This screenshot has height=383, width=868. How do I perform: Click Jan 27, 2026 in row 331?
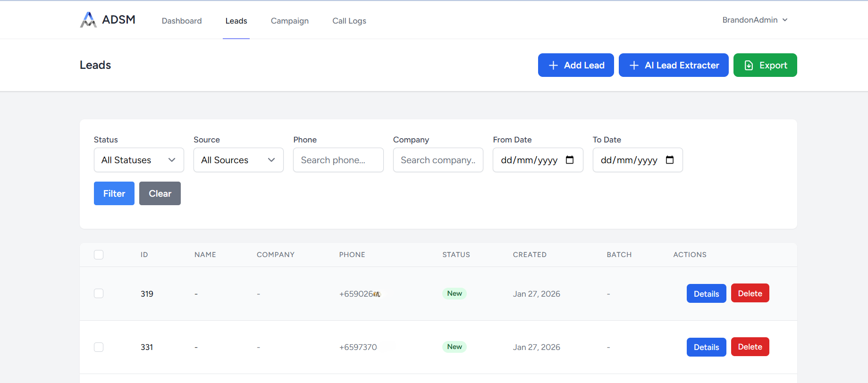(537, 347)
